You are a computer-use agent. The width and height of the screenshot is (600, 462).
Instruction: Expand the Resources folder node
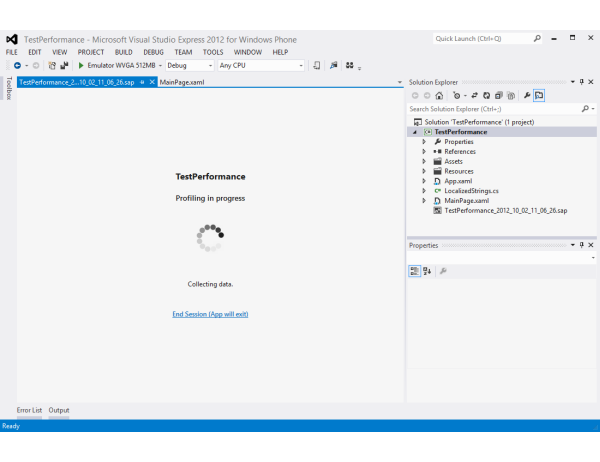click(x=424, y=171)
